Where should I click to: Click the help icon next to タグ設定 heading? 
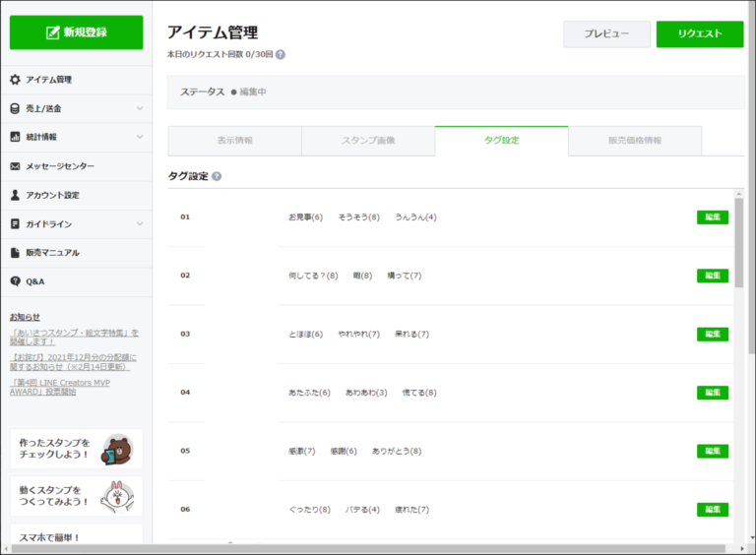(217, 177)
